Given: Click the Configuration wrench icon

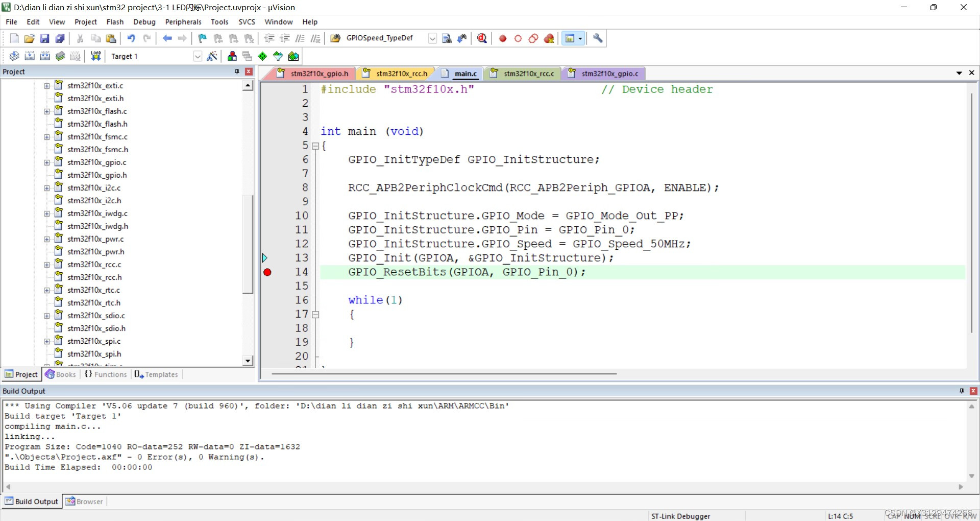Looking at the screenshot, I should click(x=597, y=38).
